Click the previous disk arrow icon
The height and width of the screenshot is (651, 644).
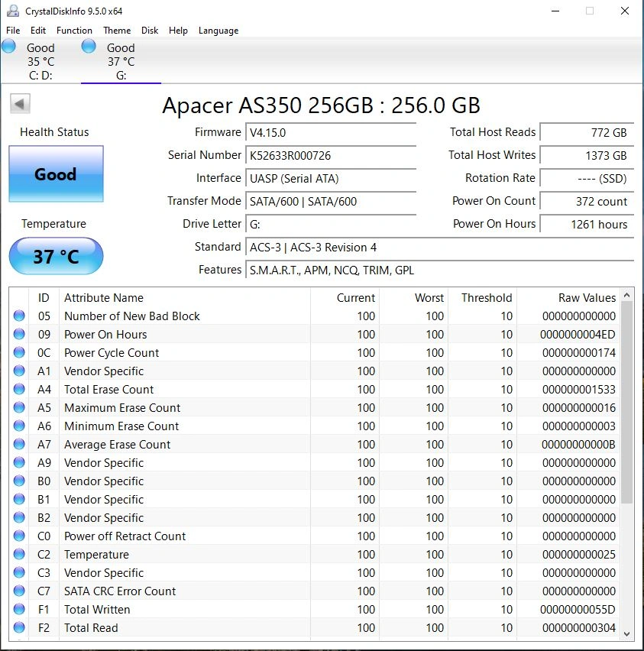pyautogui.click(x=21, y=104)
